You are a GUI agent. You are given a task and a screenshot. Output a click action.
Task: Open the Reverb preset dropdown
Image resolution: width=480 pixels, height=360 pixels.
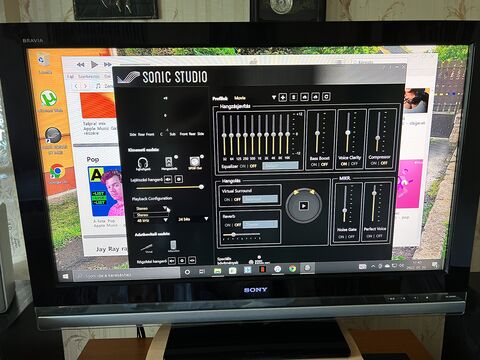[x=260, y=225]
